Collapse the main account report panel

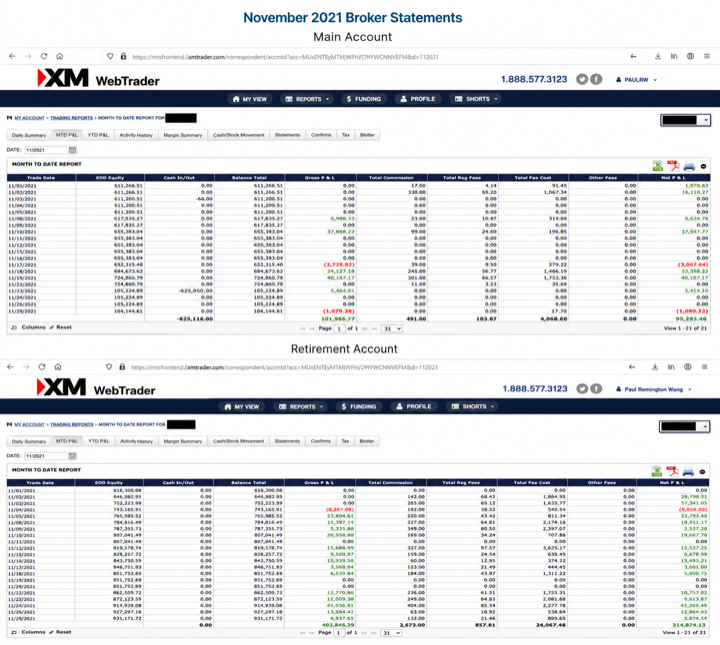point(703,167)
